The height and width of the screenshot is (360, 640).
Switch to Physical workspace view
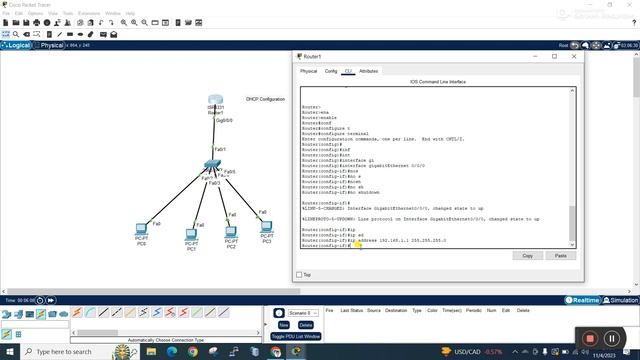click(49, 45)
